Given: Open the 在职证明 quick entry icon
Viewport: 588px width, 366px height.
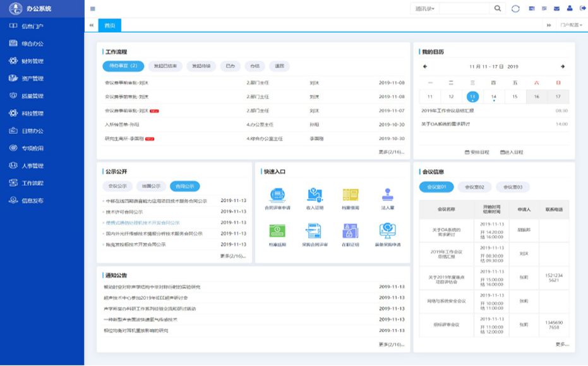Looking at the screenshot, I should [351, 231].
